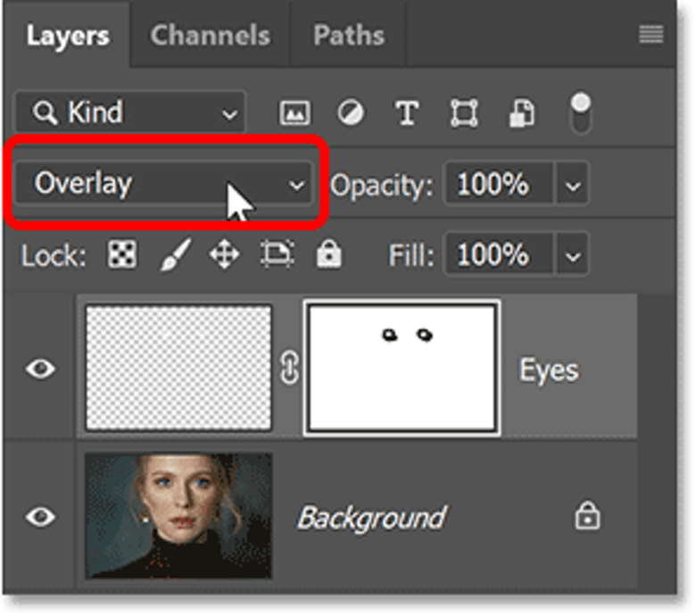Image resolution: width=696 pixels, height=616 pixels.
Task: Filter for adjustment layers icon
Action: 350,112
